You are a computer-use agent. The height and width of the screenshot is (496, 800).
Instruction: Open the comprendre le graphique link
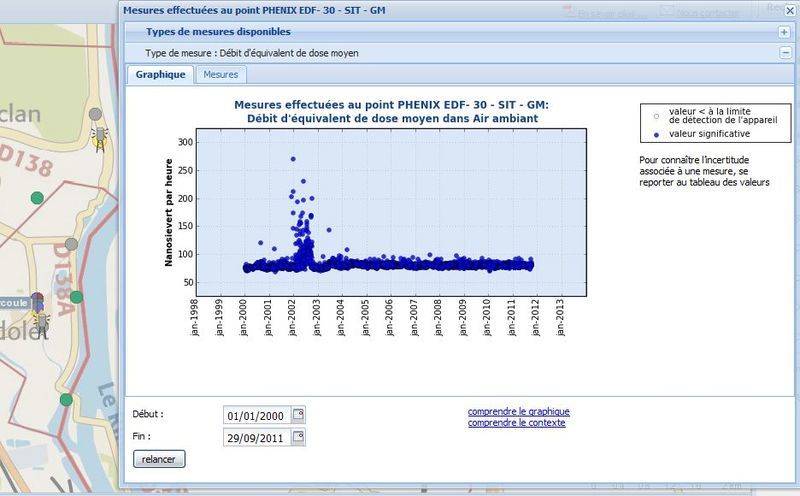pos(518,411)
